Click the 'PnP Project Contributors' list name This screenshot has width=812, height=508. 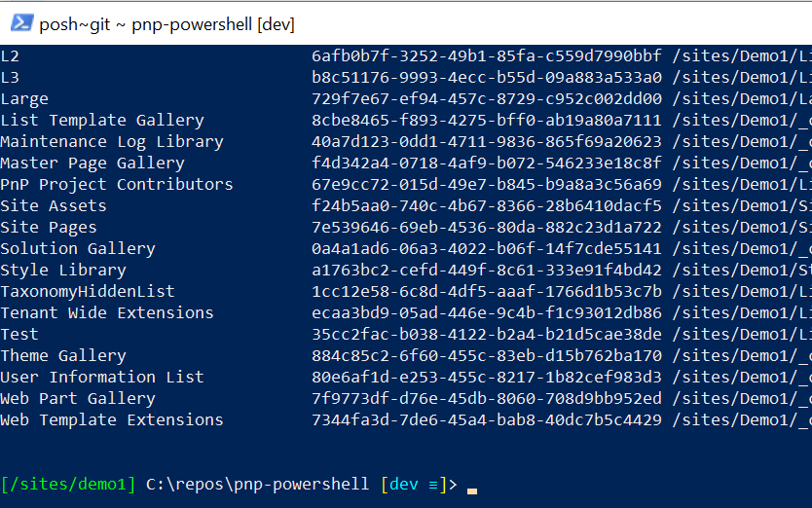117,184
